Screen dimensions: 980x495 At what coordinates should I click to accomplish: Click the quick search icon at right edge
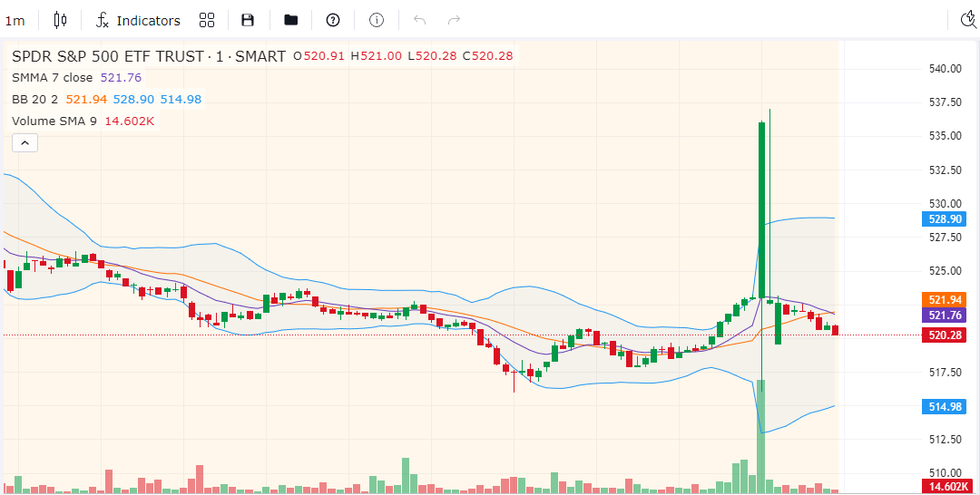[968, 21]
